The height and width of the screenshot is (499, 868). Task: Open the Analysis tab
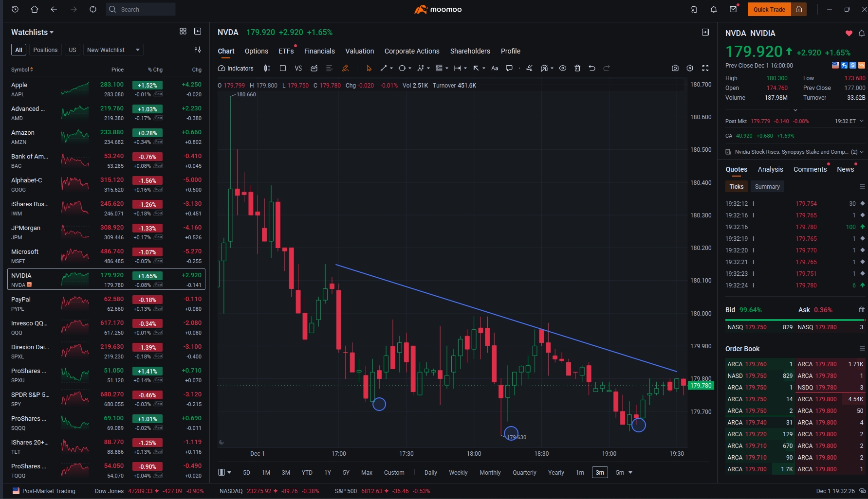tap(770, 169)
